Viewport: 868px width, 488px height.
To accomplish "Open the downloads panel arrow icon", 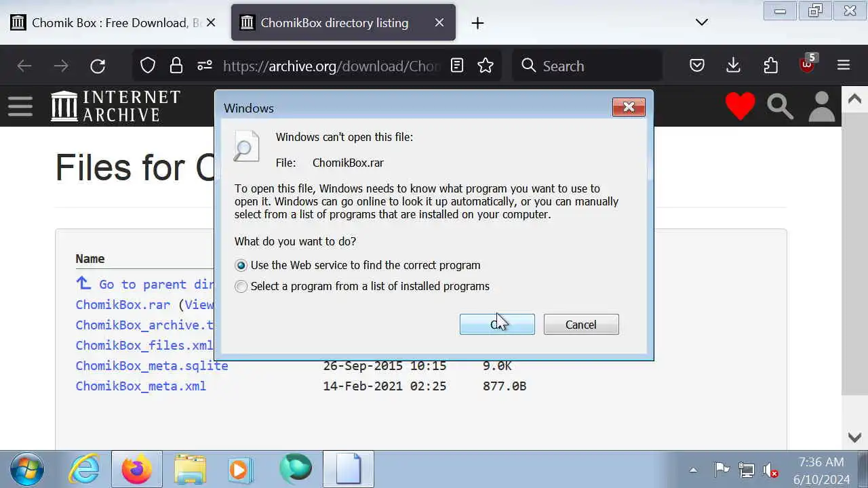I will coord(733,66).
